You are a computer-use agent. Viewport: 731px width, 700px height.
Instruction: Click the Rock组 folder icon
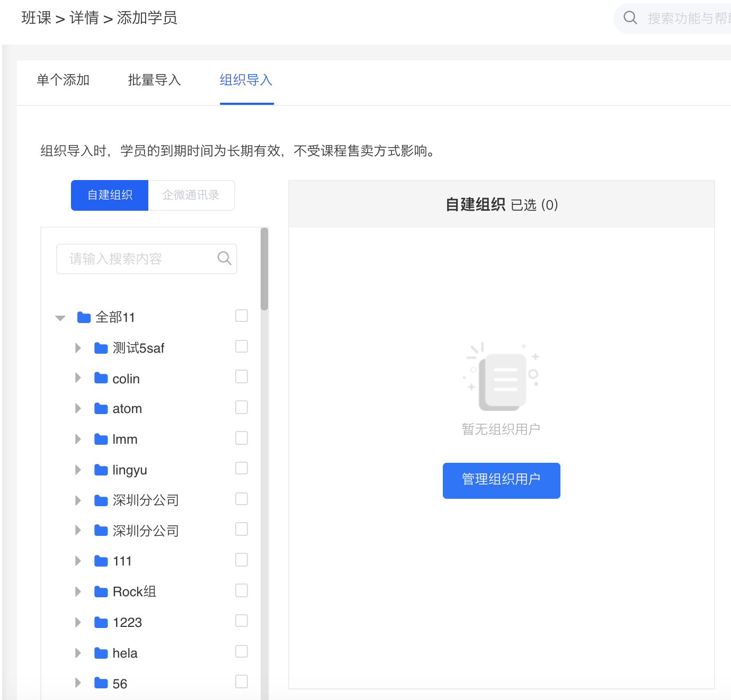pyautogui.click(x=101, y=591)
